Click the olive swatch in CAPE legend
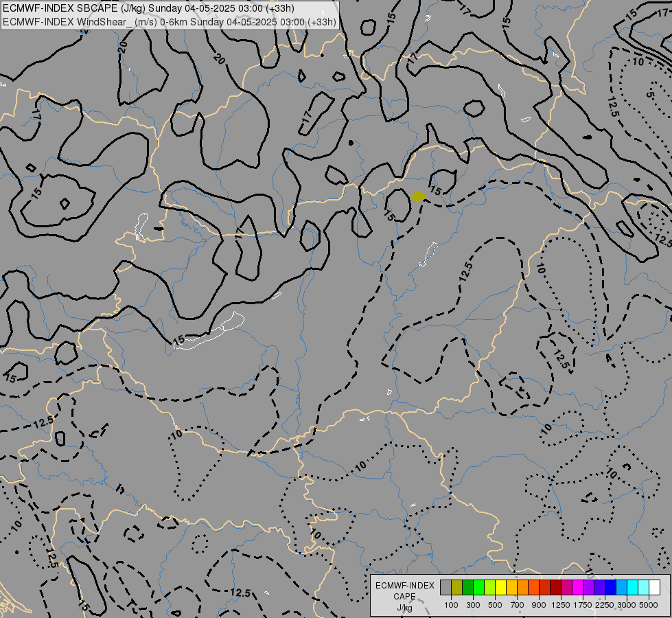This screenshot has height=618, width=672. click(457, 588)
